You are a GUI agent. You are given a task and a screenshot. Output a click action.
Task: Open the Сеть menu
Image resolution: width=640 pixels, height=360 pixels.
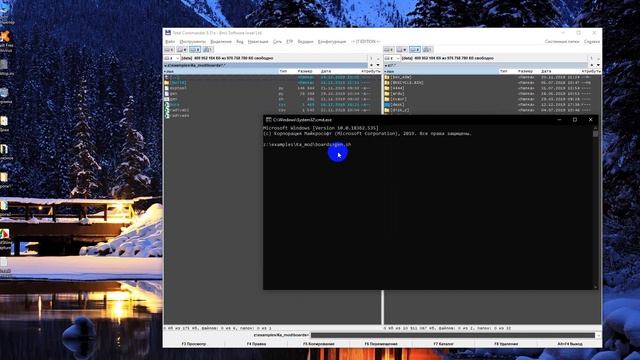(x=277, y=42)
